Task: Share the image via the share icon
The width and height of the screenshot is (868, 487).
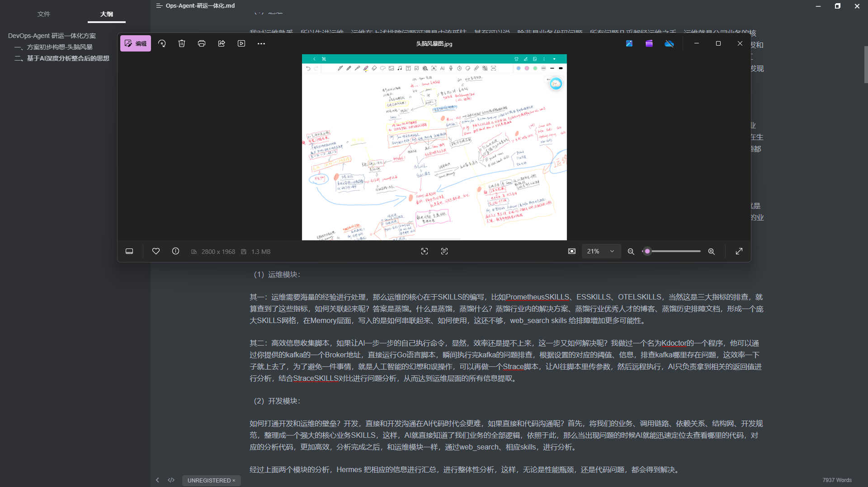Action: pyautogui.click(x=222, y=44)
